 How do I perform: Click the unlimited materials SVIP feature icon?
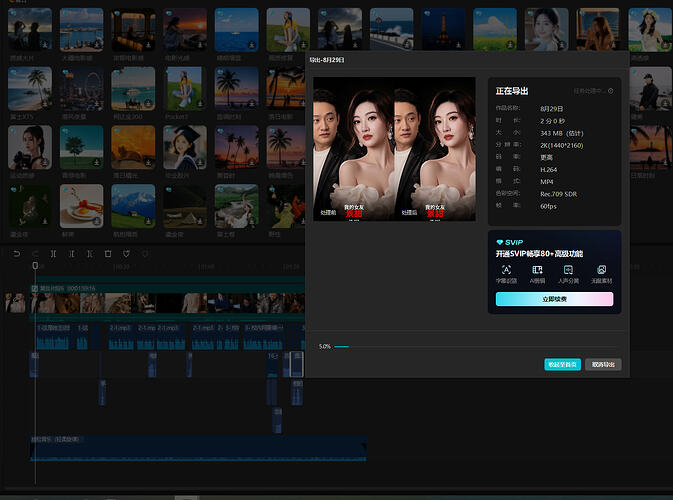click(601, 270)
